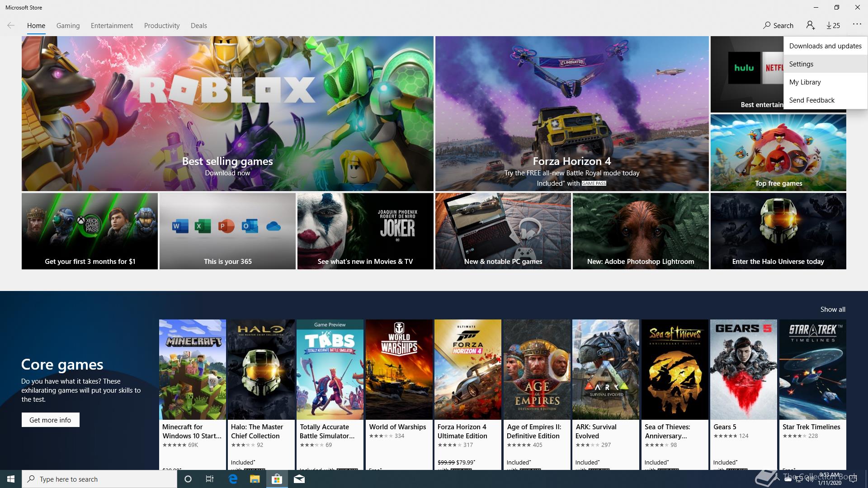Image resolution: width=868 pixels, height=488 pixels.
Task: Open the Forza Horizon 4 banner
Action: pyautogui.click(x=572, y=113)
